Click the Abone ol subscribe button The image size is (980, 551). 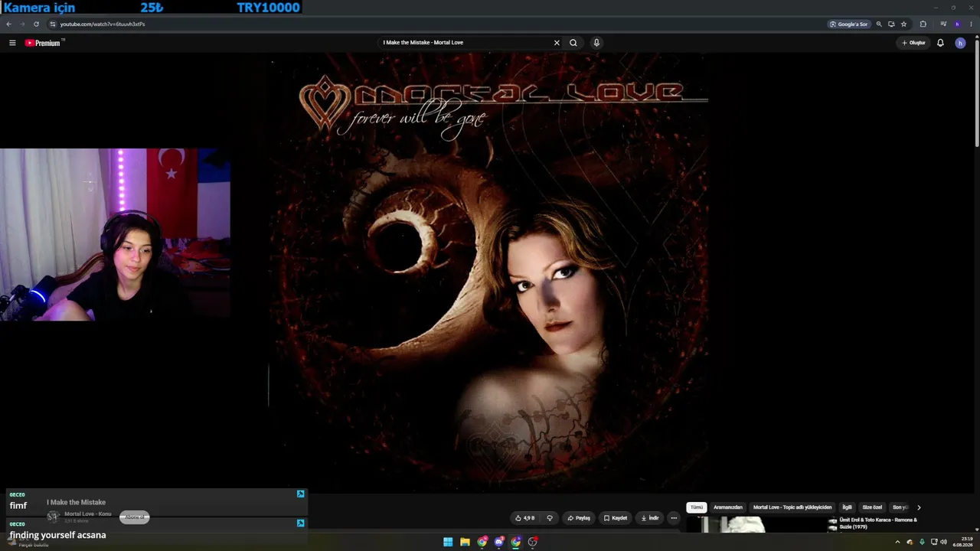point(135,517)
